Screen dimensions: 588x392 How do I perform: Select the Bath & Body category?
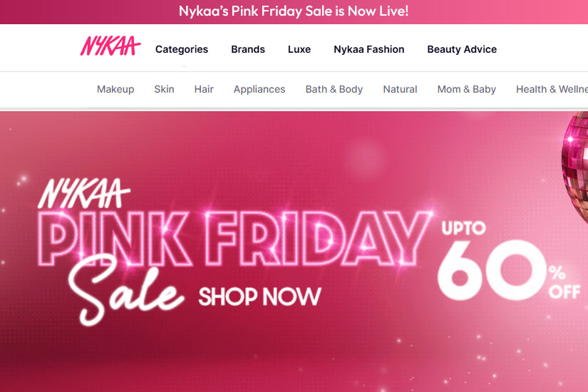[334, 89]
